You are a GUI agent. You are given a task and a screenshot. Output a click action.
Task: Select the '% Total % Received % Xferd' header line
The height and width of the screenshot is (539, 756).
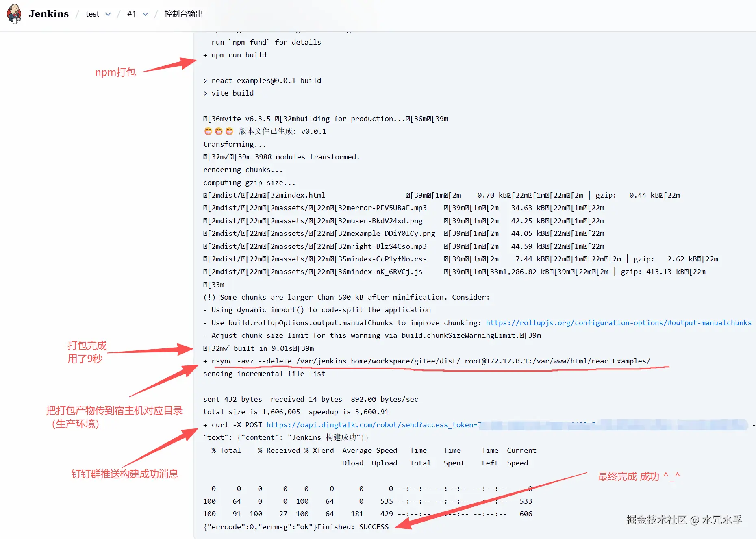(x=374, y=450)
